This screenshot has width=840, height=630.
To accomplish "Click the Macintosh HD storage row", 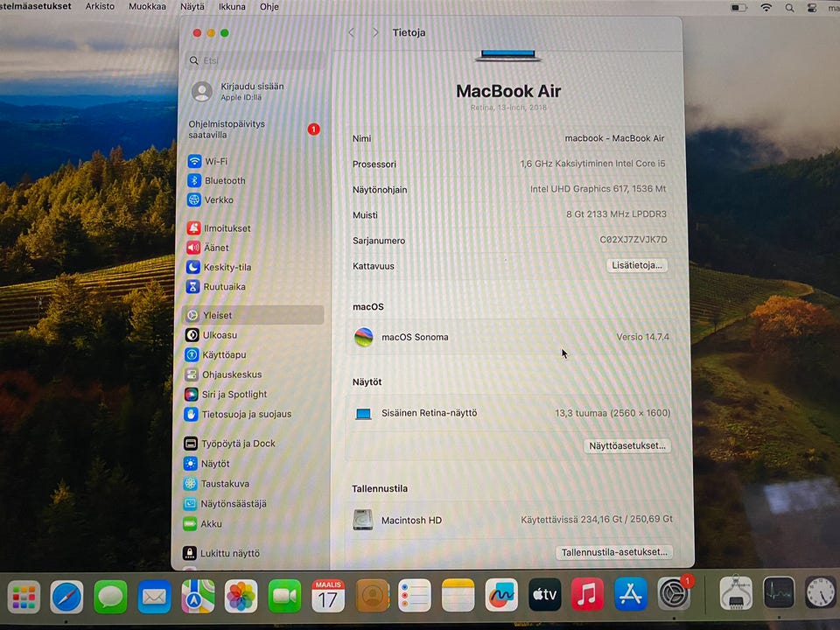I will coord(512,520).
